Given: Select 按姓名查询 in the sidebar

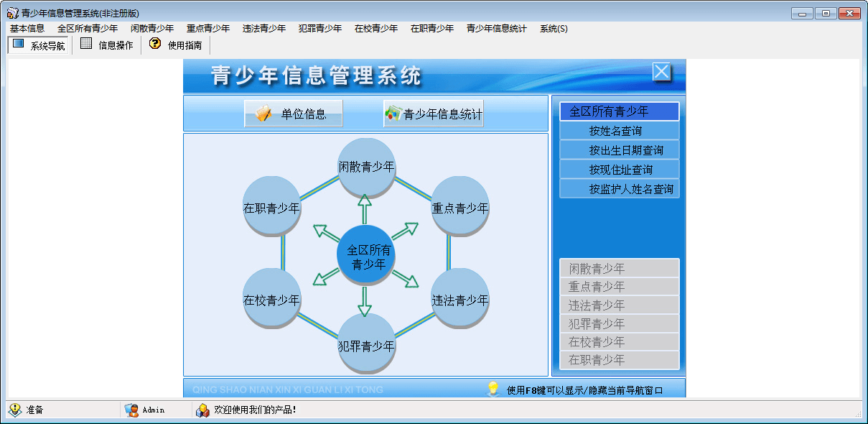Looking at the screenshot, I should (x=619, y=131).
